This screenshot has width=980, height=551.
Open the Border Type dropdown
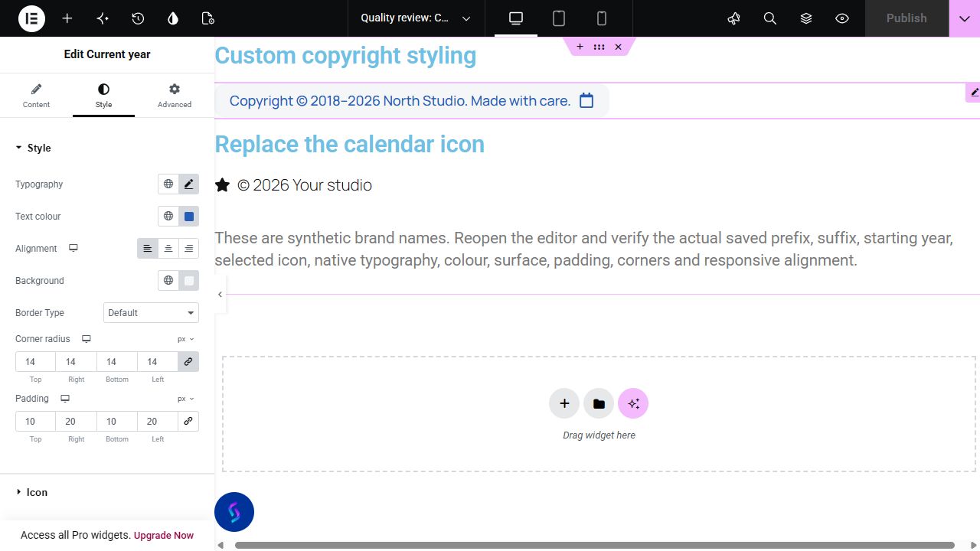click(x=151, y=313)
